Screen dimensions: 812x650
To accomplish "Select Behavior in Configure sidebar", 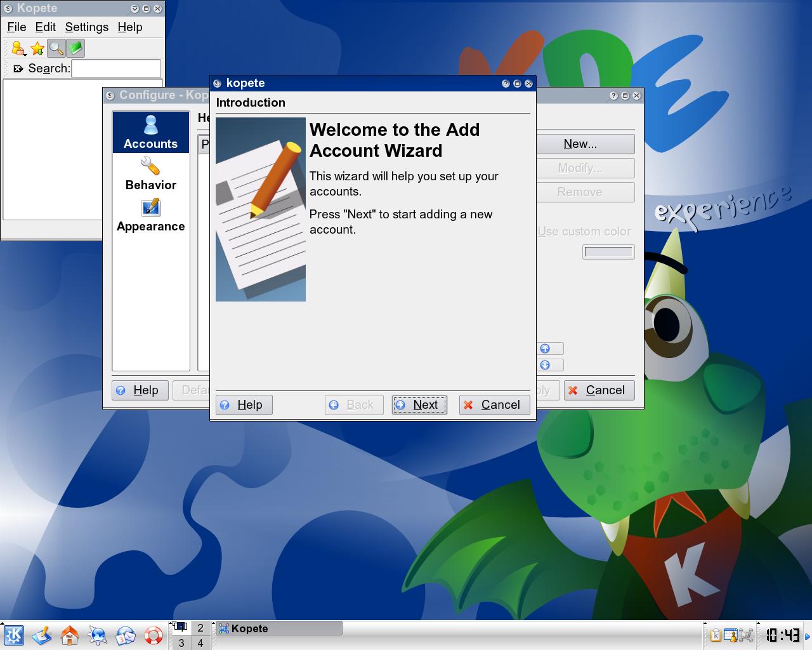I will tap(151, 175).
